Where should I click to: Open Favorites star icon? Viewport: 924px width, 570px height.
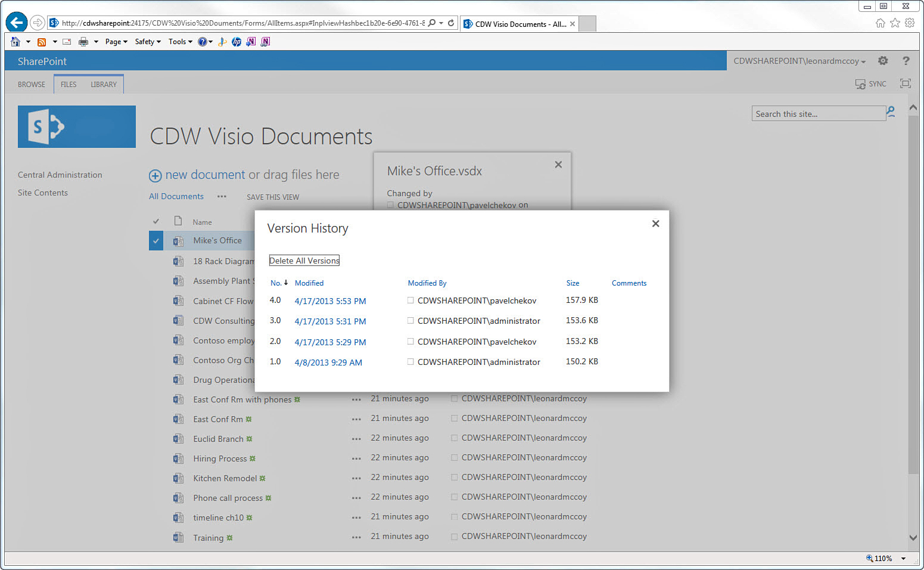pos(895,23)
